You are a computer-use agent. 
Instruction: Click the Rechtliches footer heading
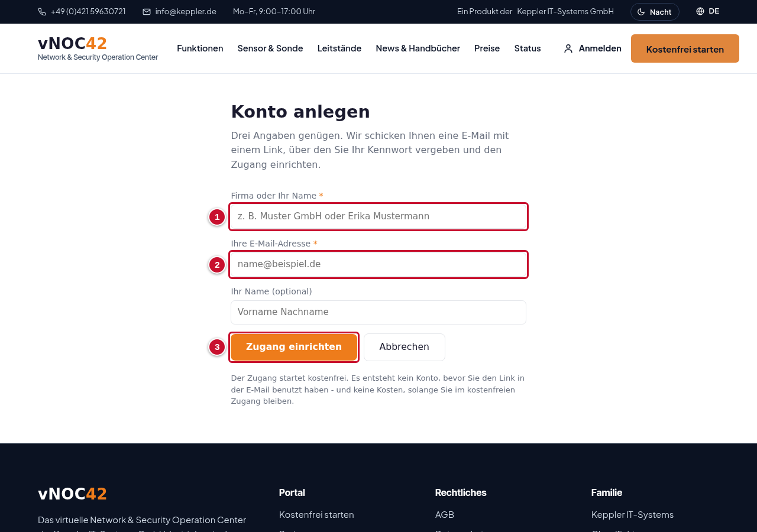[461, 492]
